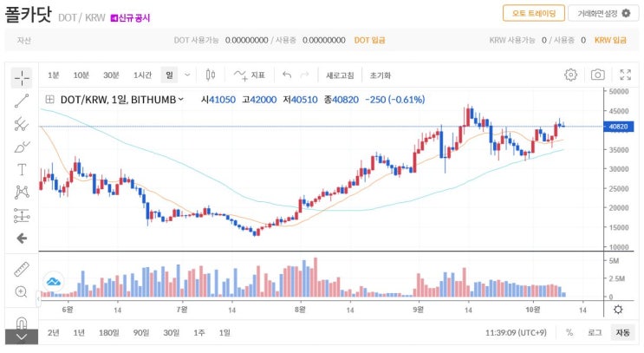Expand the time interval dropdown arrow

point(187,75)
